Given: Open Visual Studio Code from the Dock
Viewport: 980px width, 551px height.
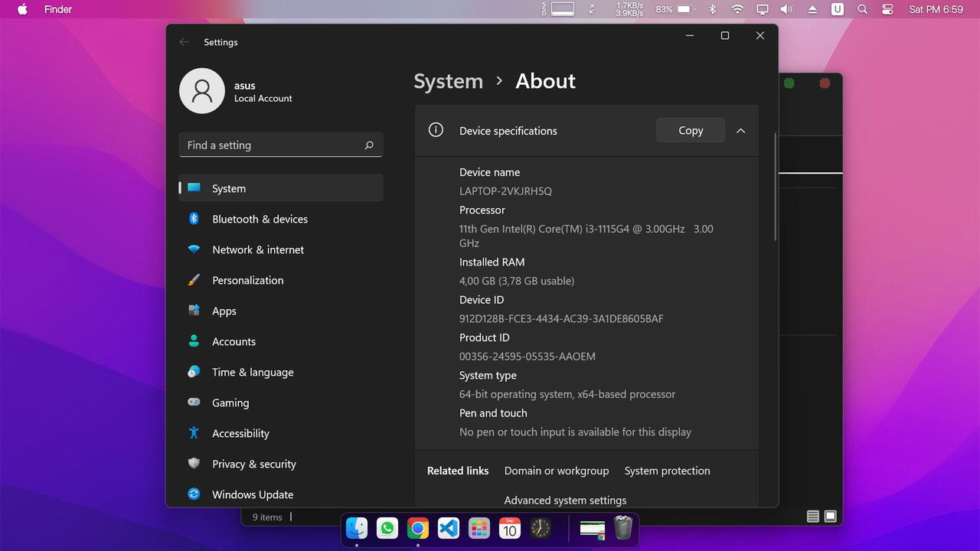Looking at the screenshot, I should coord(449,528).
